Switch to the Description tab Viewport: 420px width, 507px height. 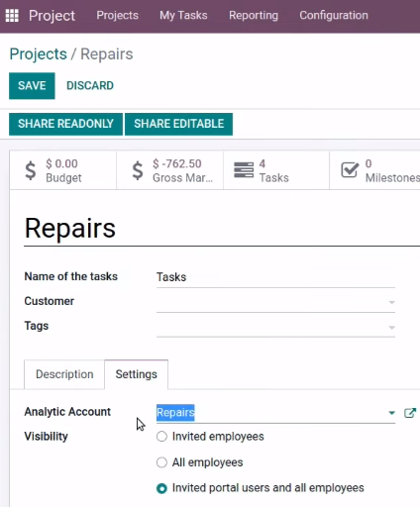pyautogui.click(x=64, y=374)
